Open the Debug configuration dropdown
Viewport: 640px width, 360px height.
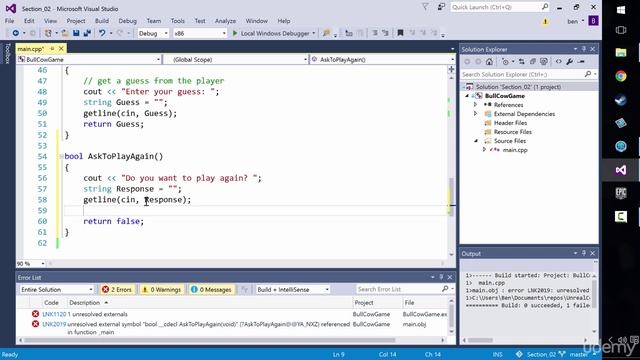[153, 33]
